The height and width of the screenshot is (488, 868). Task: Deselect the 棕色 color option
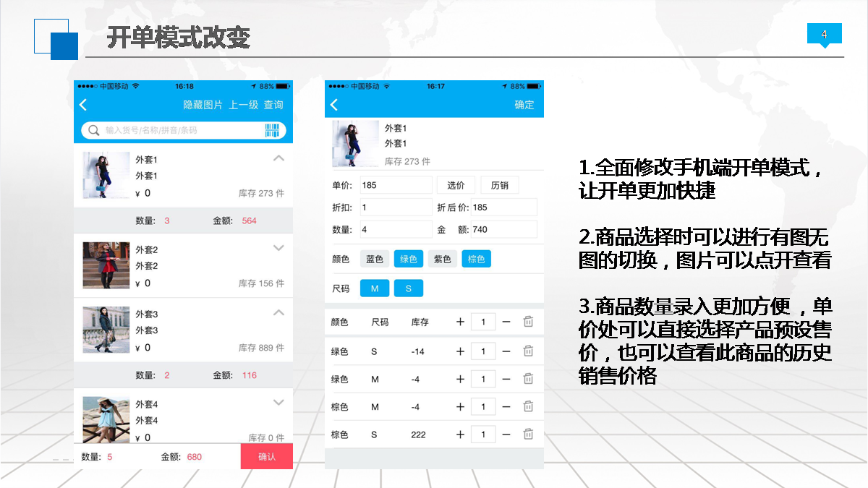pos(476,259)
